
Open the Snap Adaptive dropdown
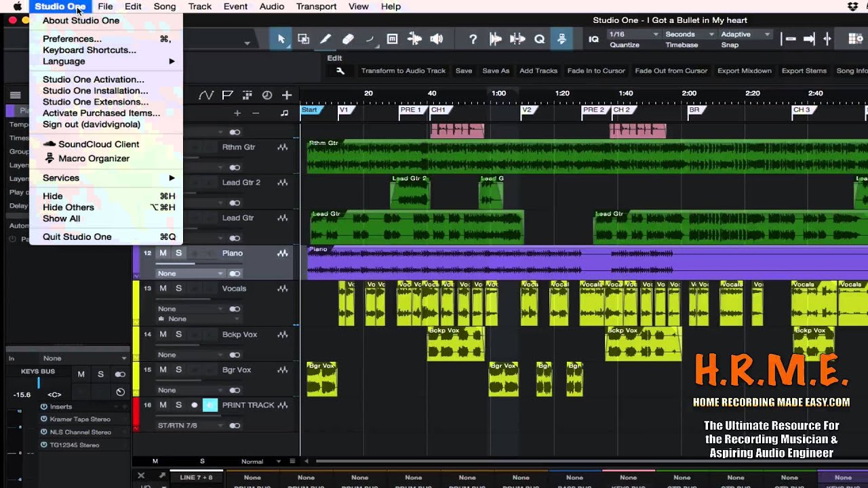745,34
